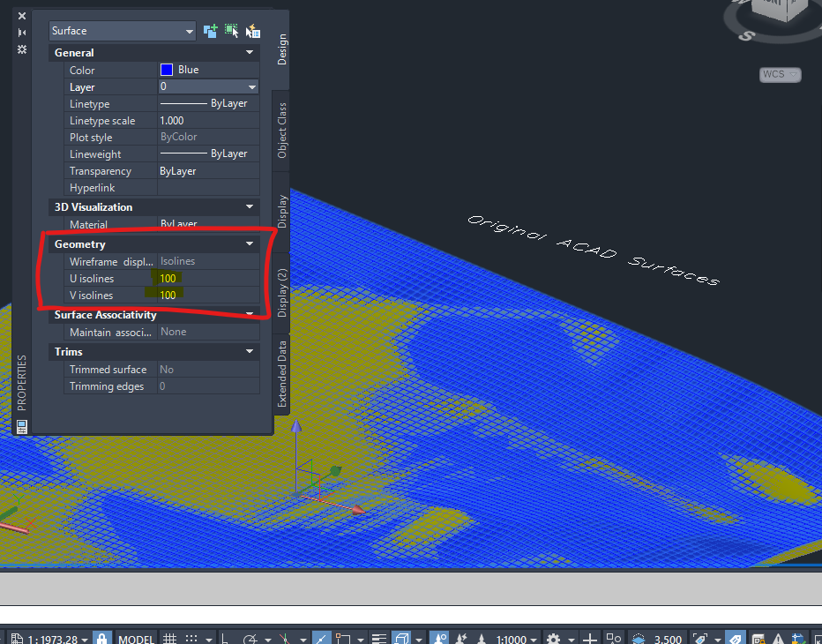Switch to the Design tab
This screenshot has height=644, width=822.
282,49
